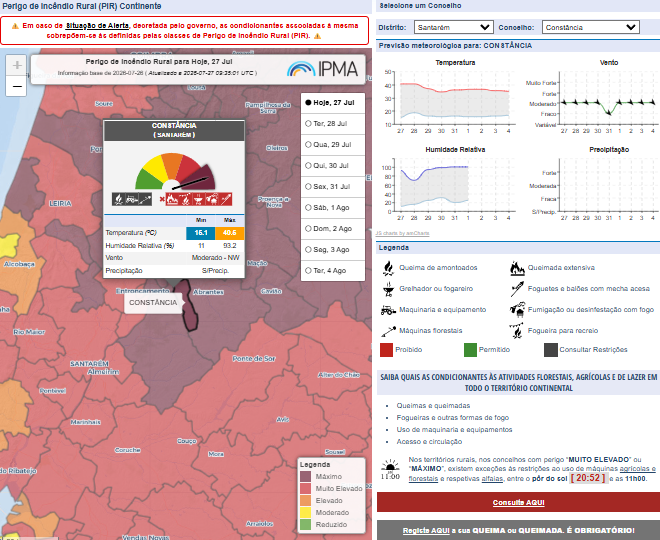Click the IPMA logo on the map
This screenshot has height=540, width=660.
323,69
